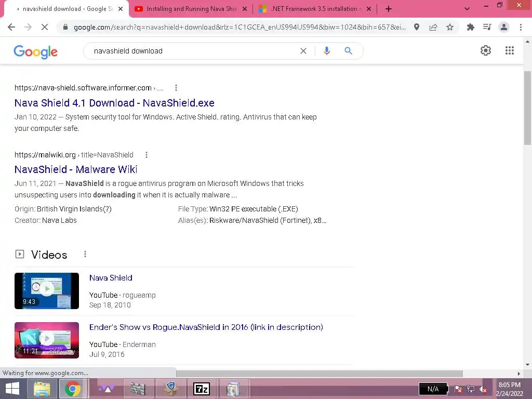Start voice search with the microphone
Viewport: 532px width, 399px height.
coord(326,51)
